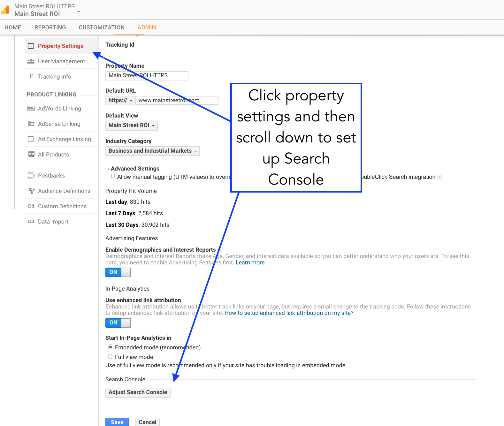This screenshot has height=426, width=504.
Task: Click the AdSense Linking icon
Action: click(31, 124)
